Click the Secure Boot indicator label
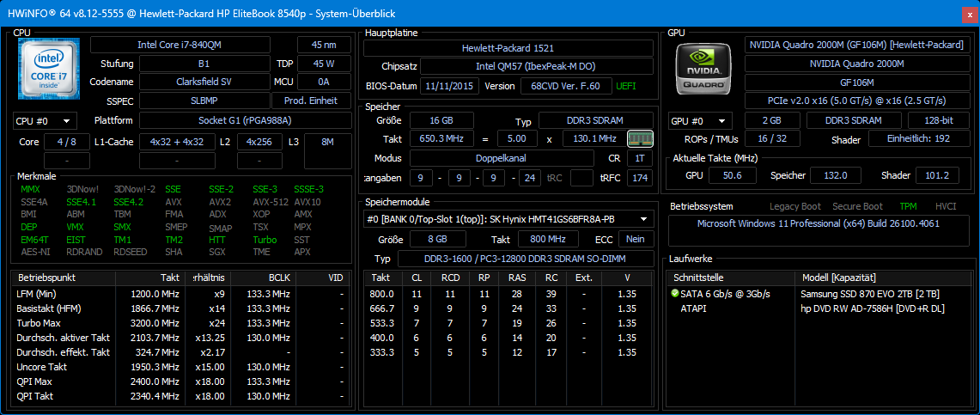 coord(856,206)
